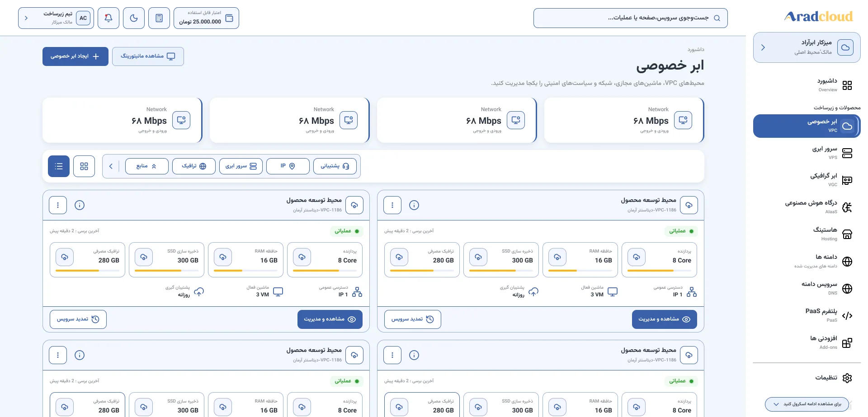Click تمدید سرویس on top-right card
868x417 pixels.
click(x=413, y=319)
